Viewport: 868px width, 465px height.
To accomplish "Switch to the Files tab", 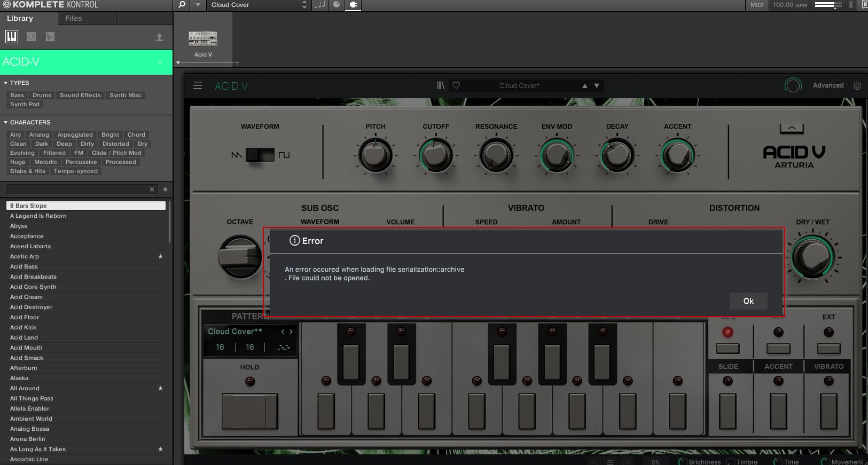I will click(x=74, y=18).
